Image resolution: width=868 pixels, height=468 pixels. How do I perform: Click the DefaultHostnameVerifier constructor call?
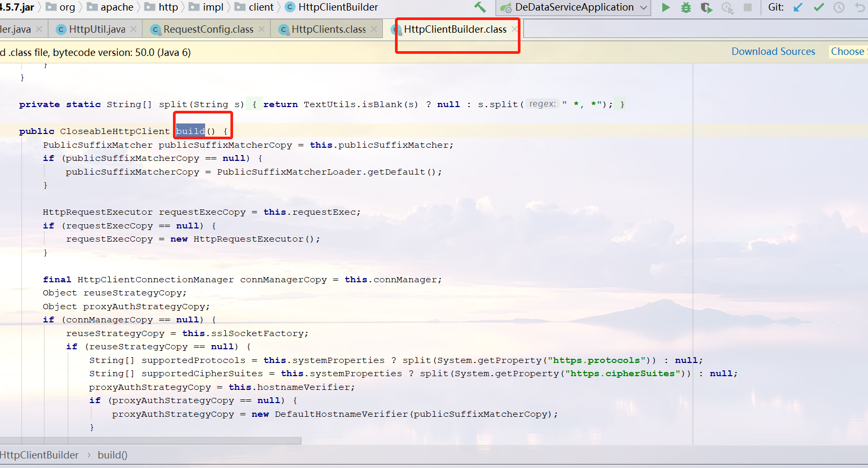coord(341,414)
